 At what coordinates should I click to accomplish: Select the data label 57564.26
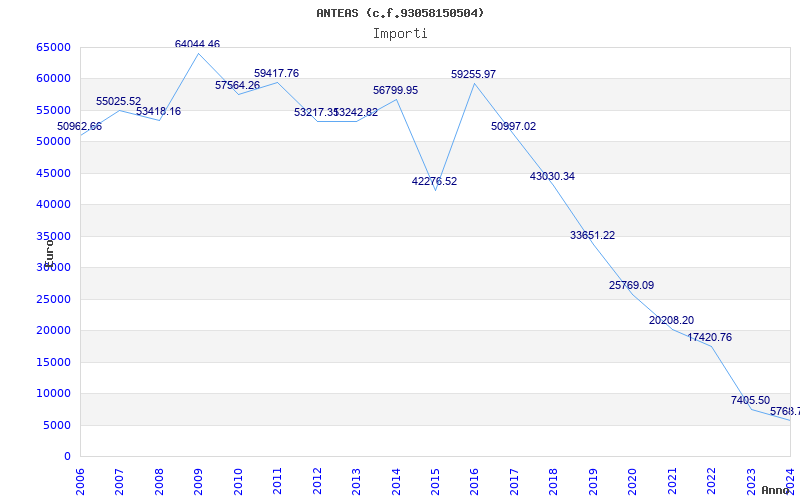(237, 85)
